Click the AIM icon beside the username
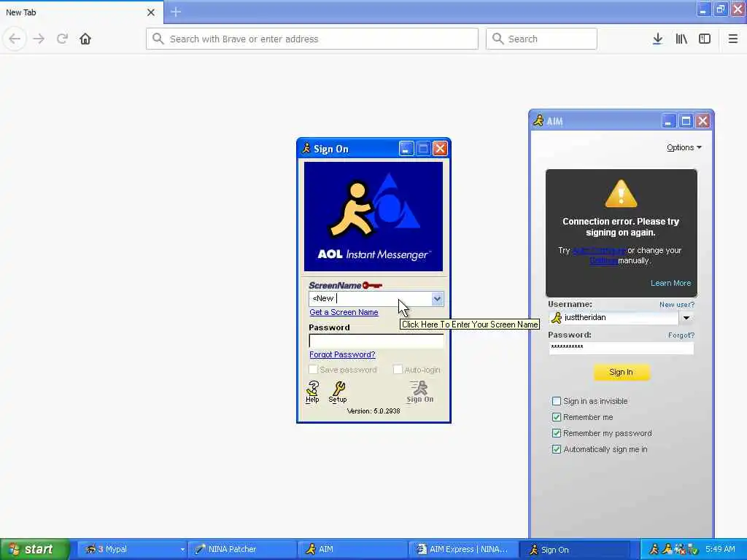The height and width of the screenshot is (560, 747). [x=555, y=318]
